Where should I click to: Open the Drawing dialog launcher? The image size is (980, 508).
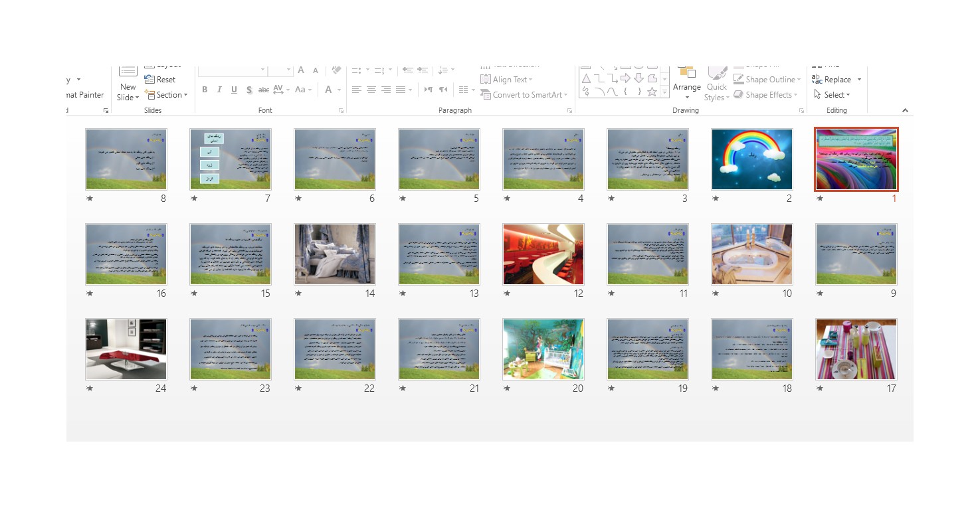click(802, 110)
